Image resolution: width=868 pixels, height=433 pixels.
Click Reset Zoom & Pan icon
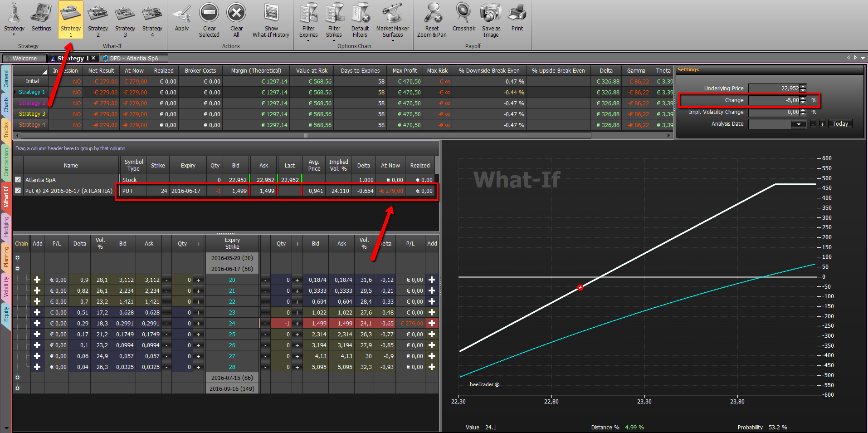pos(432,13)
